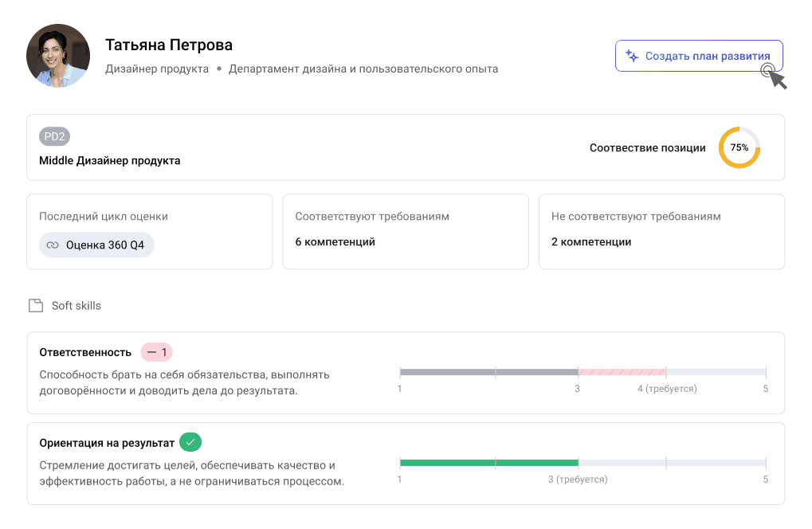This screenshot has height=529, width=812.
Task: Click the sparkle icon in Создать план развития
Action: coord(632,56)
